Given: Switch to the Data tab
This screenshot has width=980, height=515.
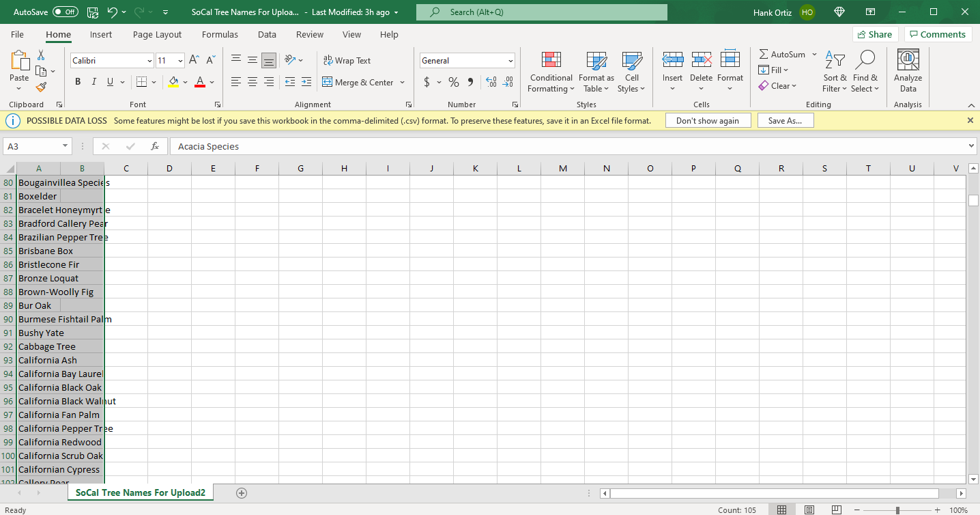Looking at the screenshot, I should coord(267,34).
